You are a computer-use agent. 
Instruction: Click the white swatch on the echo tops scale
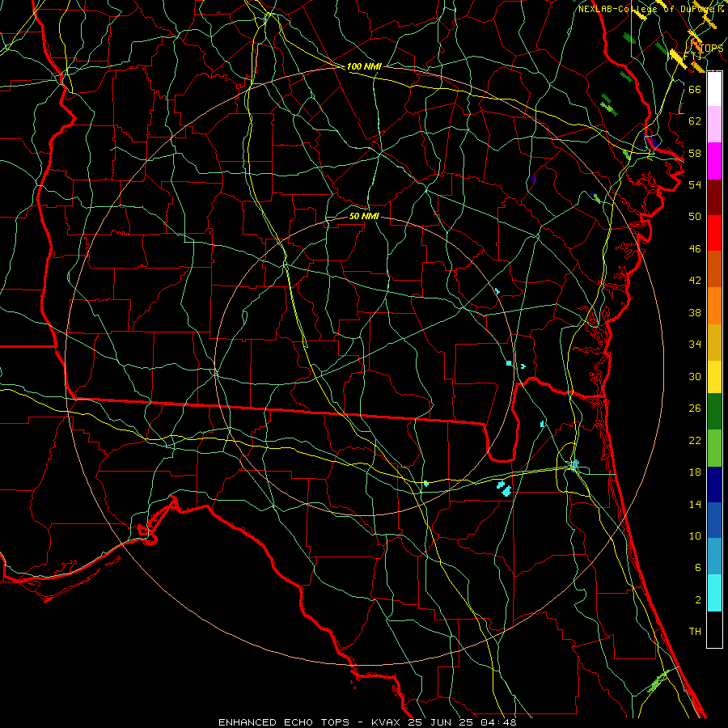point(714,89)
